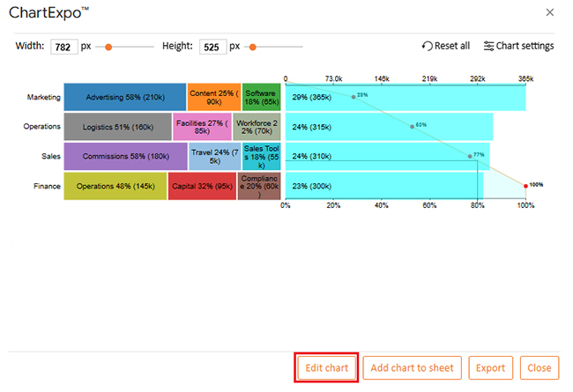
Task: Click the Reset all icon
Action: click(428, 46)
